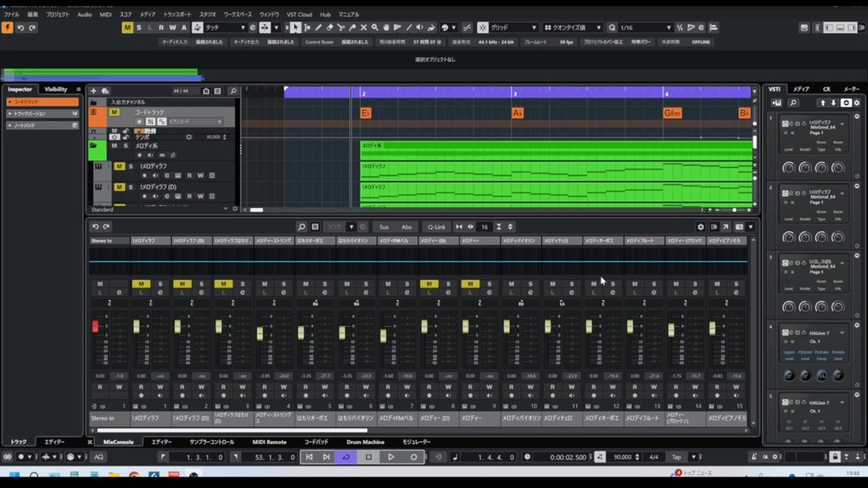Adjust Stereo In channel red fader
868x488 pixels.
95,327
